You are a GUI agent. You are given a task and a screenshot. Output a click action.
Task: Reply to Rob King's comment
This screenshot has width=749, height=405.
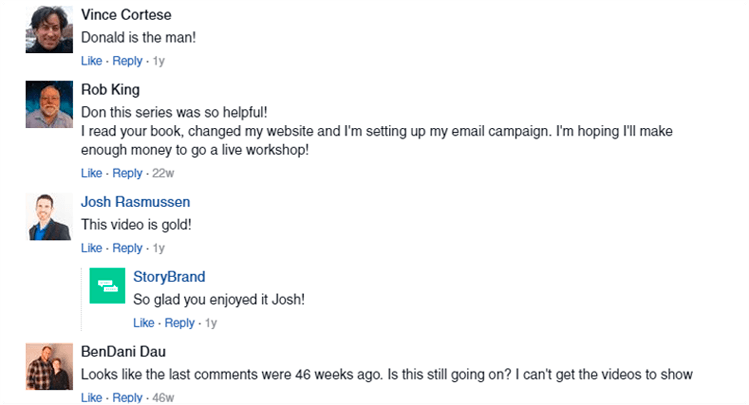127,173
